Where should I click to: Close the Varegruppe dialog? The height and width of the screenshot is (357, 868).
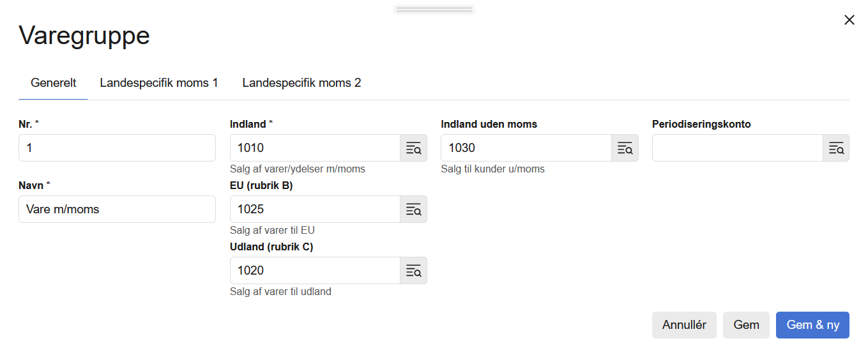pyautogui.click(x=849, y=20)
